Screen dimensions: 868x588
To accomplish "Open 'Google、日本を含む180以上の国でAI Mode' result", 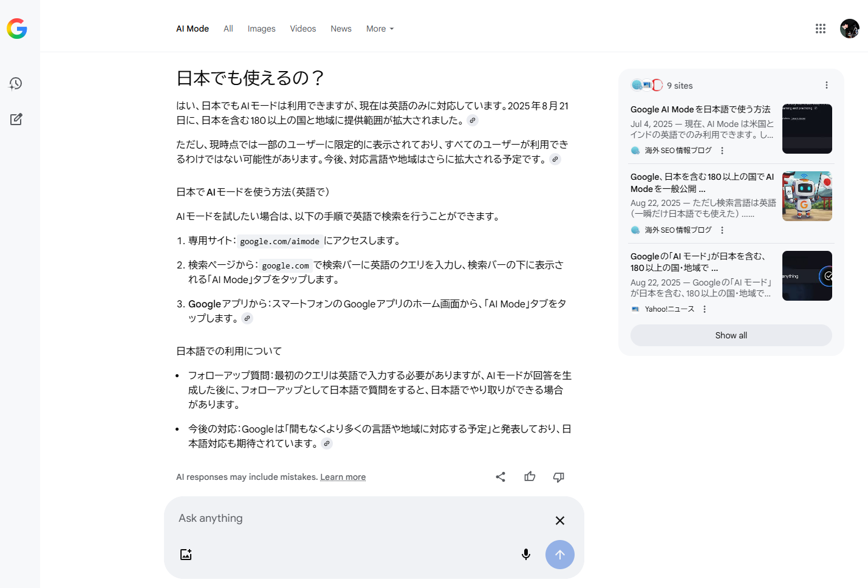I will tap(702, 183).
